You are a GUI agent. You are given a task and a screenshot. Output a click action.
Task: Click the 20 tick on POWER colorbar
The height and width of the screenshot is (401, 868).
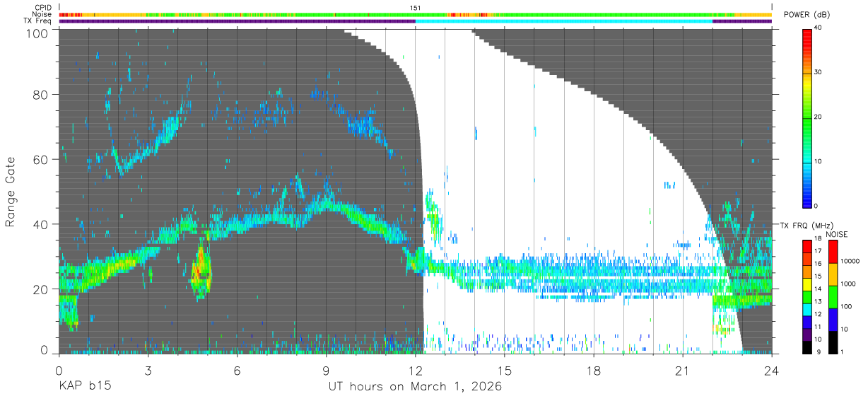click(x=819, y=117)
